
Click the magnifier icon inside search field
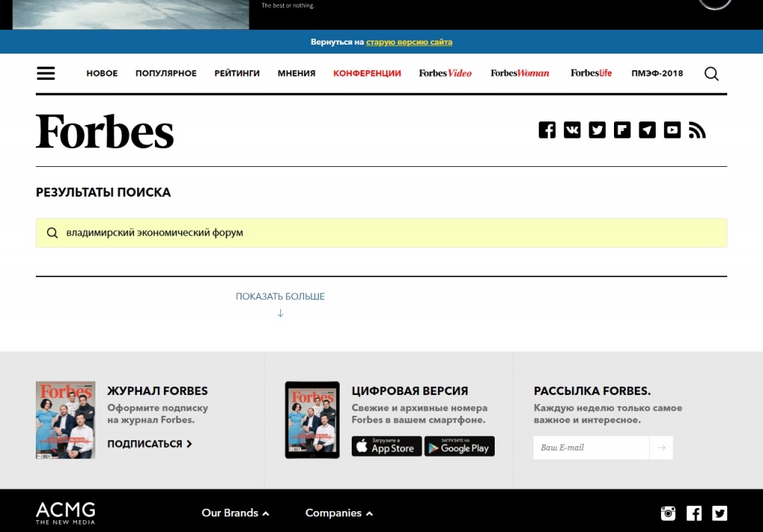pyautogui.click(x=52, y=232)
